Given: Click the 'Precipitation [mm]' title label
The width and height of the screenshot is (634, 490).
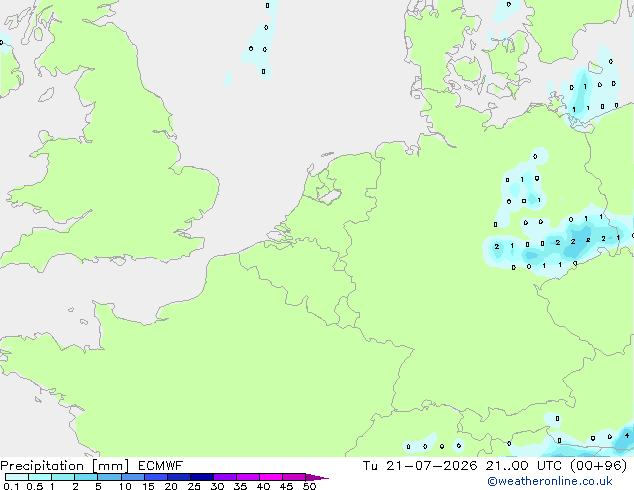Looking at the screenshot, I should click(x=64, y=466).
